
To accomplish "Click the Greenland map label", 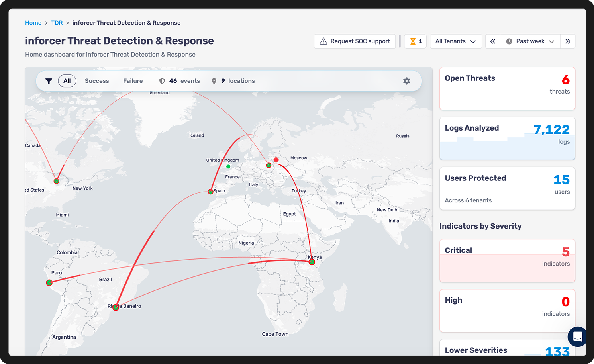I will [x=159, y=93].
